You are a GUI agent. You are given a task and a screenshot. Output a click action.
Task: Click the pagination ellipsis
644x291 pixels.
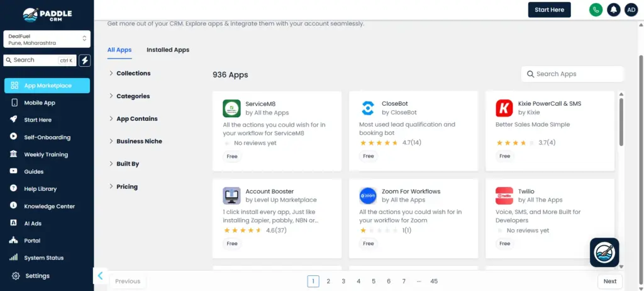[419, 281]
